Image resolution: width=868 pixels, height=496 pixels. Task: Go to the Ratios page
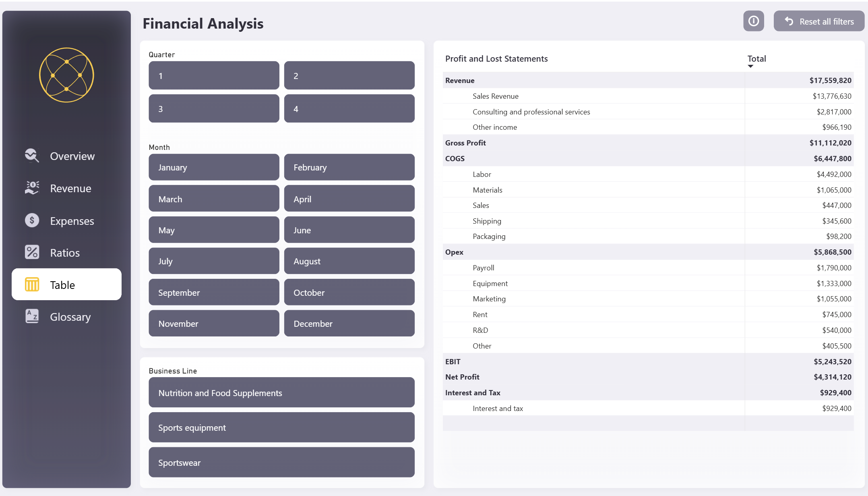[x=65, y=253]
